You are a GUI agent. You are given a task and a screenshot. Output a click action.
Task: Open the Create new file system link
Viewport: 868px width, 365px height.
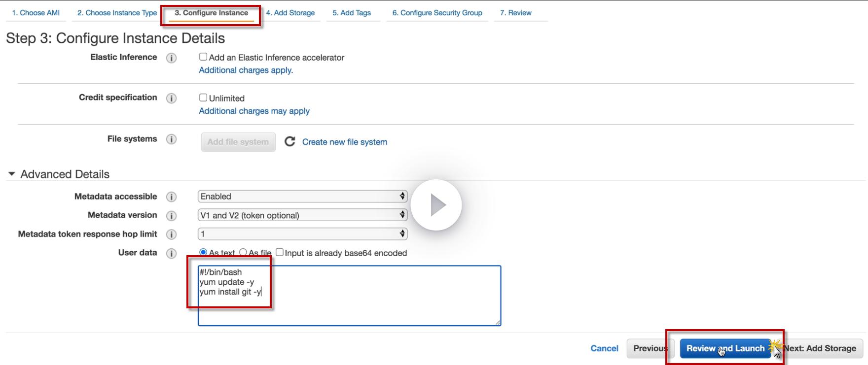[344, 142]
